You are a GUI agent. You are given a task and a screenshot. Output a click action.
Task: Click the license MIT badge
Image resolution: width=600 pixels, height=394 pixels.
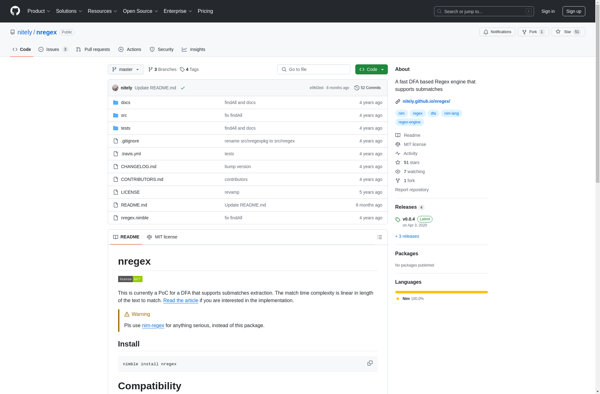[x=130, y=279]
